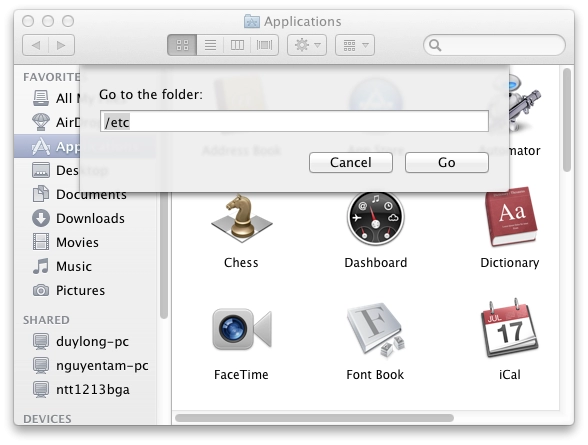Open Pictures in the sidebar
The height and width of the screenshot is (445, 588).
[84, 290]
